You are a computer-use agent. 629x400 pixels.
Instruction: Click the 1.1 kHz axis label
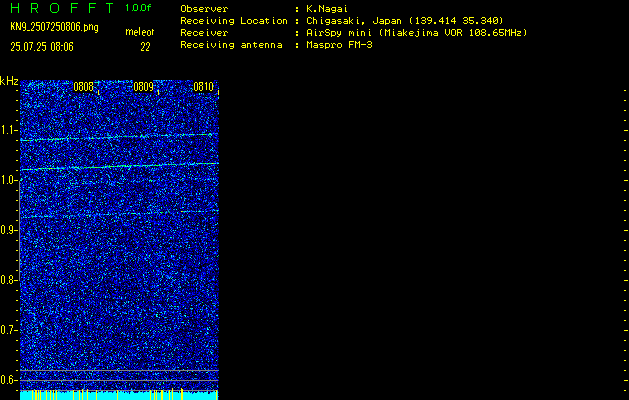click(x=7, y=130)
